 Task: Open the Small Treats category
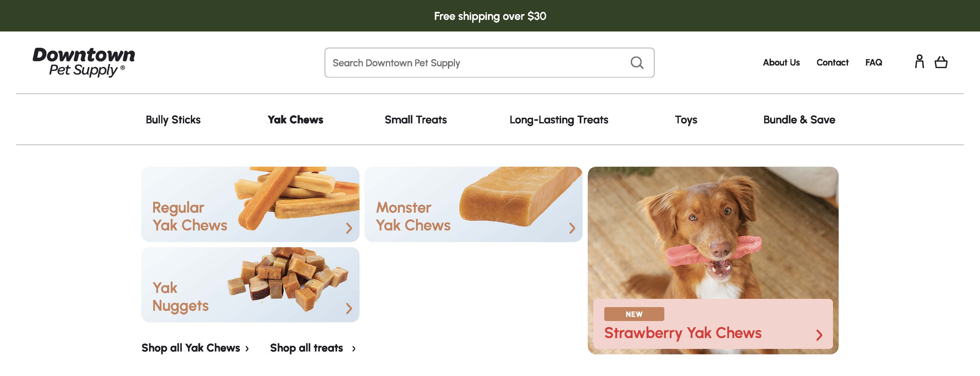tap(415, 119)
